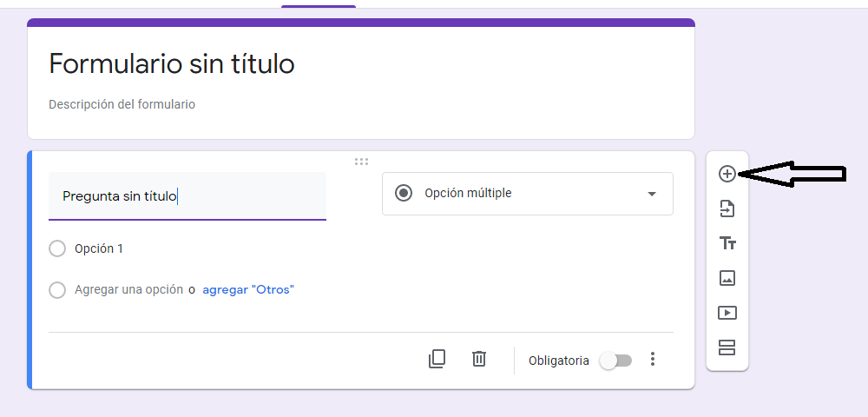Click the agregar "Otros" link
Image resolution: width=868 pixels, height=417 pixels.
click(x=248, y=289)
